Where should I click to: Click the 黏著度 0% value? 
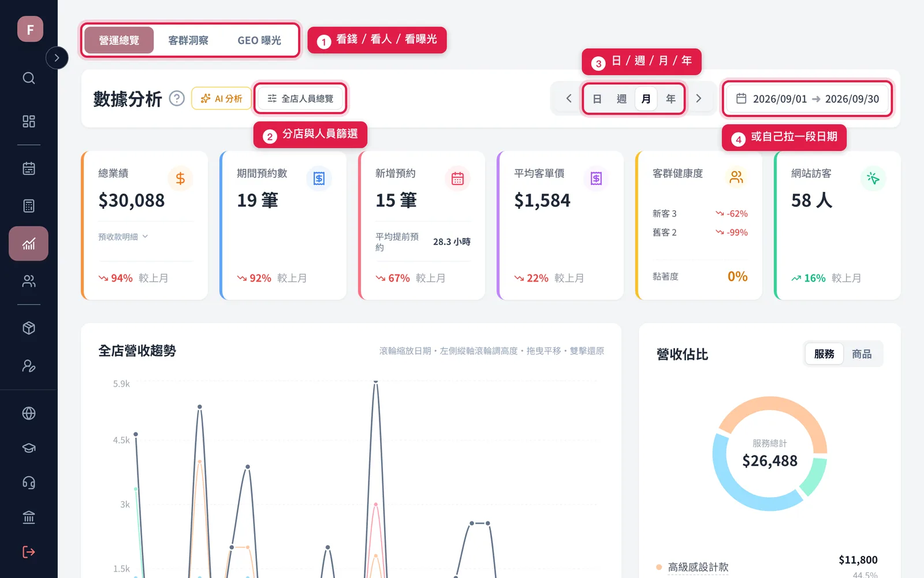point(737,276)
